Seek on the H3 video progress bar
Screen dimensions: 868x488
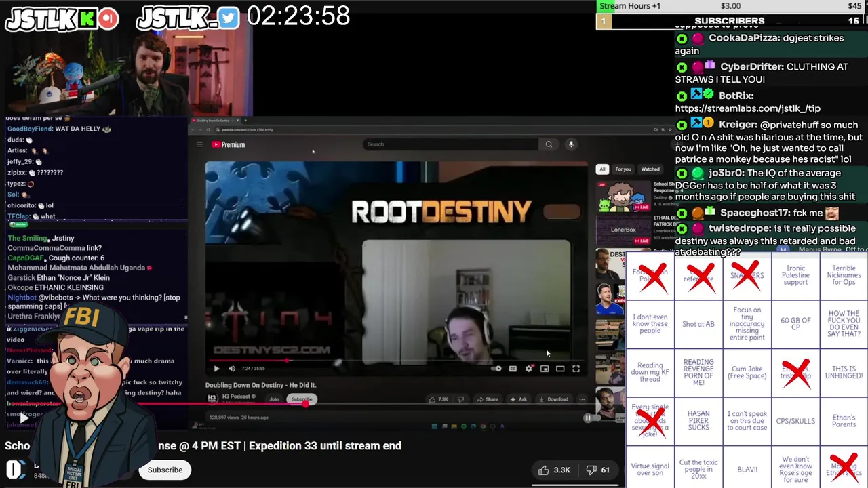(x=397, y=360)
